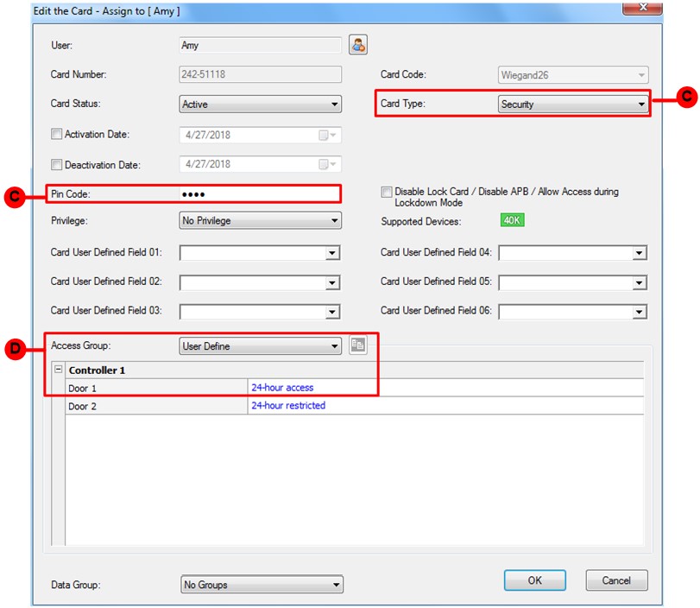This screenshot has width=700, height=608.
Task: Click the user select icon beside Amy
Action: (358, 45)
